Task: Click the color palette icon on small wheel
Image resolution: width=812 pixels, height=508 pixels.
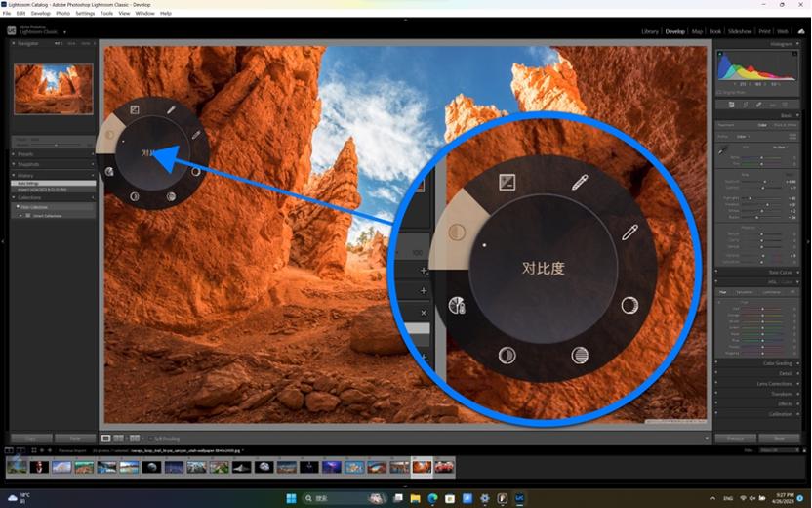Action: [x=109, y=172]
